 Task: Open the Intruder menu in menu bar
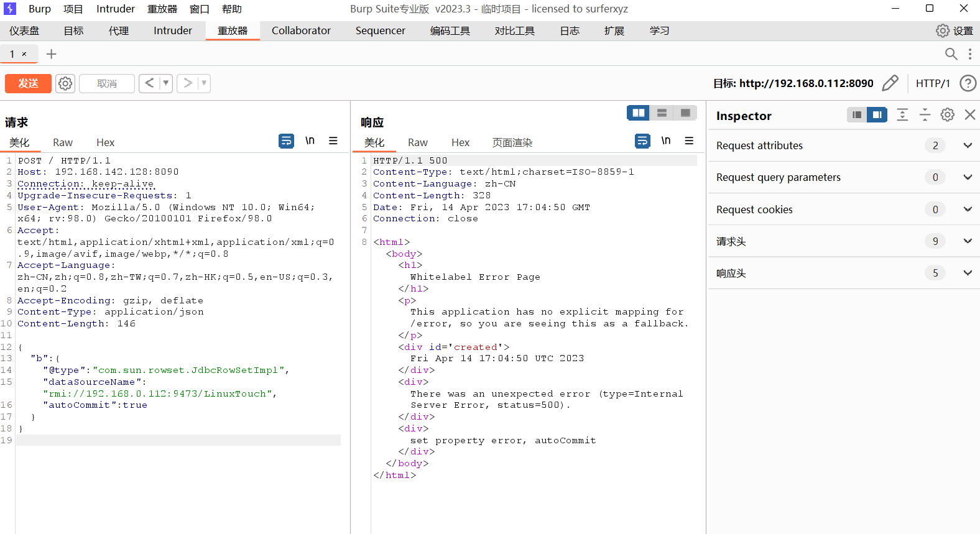(x=116, y=9)
